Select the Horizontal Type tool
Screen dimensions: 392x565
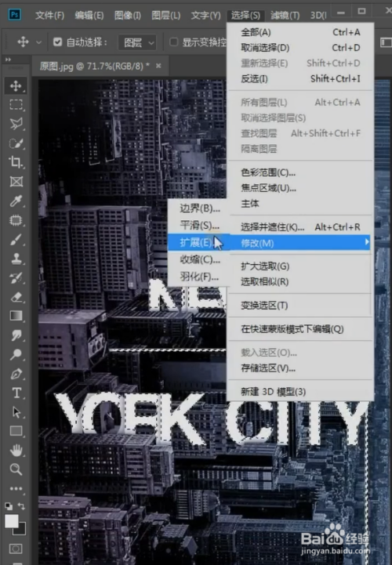pyautogui.click(x=16, y=393)
